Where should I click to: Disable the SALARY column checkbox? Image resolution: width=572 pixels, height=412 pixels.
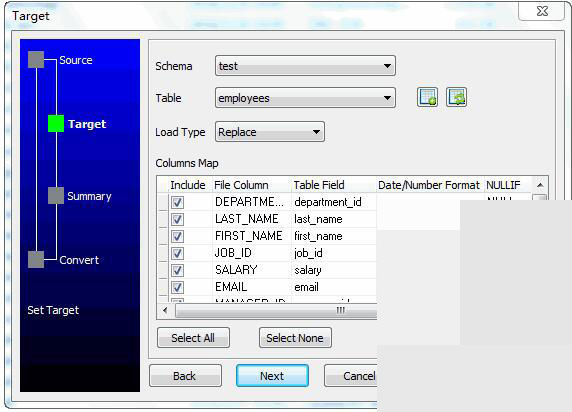177,270
